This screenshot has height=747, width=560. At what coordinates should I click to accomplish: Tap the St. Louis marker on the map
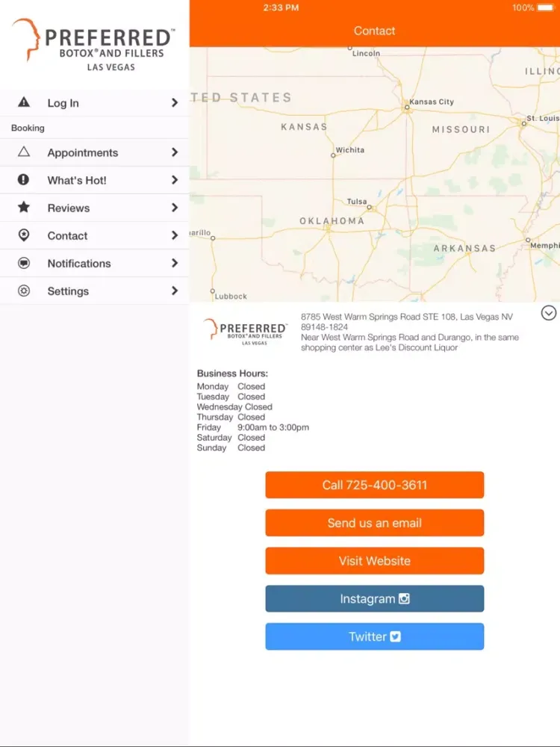click(524, 123)
